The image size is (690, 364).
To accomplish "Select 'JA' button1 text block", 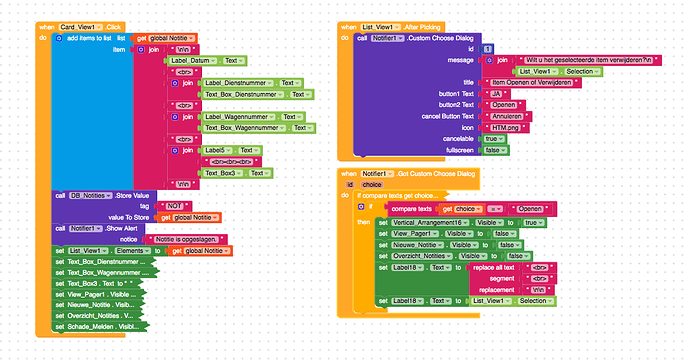I will [496, 94].
